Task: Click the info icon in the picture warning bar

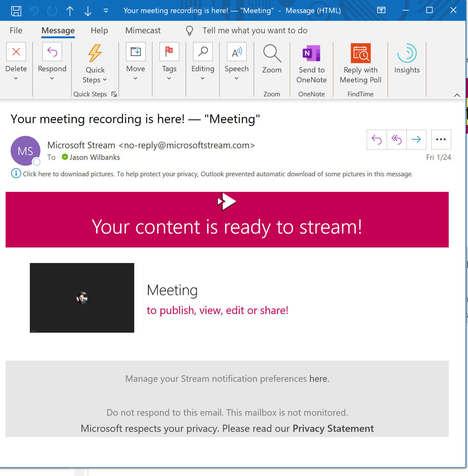Action: pyautogui.click(x=16, y=173)
